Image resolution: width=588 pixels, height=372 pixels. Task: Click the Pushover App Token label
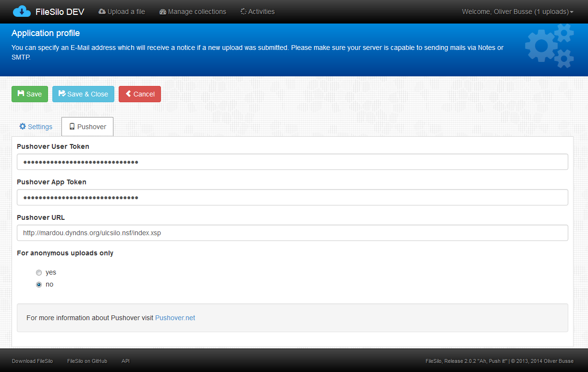click(x=51, y=182)
